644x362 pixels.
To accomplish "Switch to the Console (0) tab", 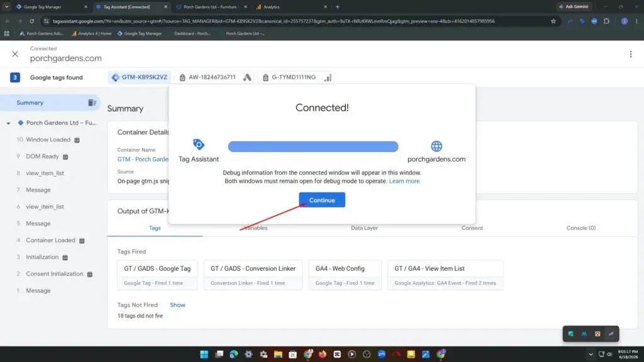I will (580, 228).
